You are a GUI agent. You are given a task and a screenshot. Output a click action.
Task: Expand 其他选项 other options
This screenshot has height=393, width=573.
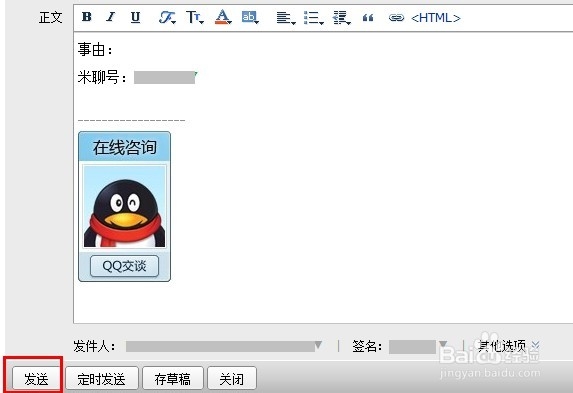pyautogui.click(x=509, y=345)
